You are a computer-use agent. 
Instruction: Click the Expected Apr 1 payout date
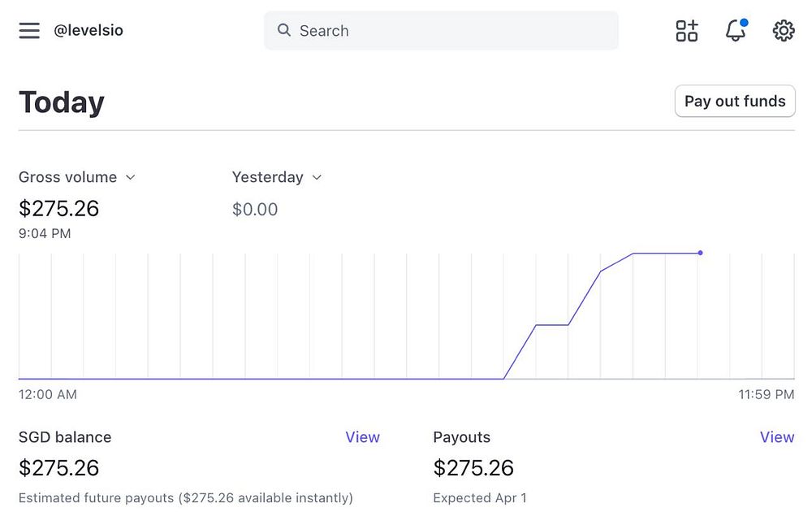pos(480,498)
